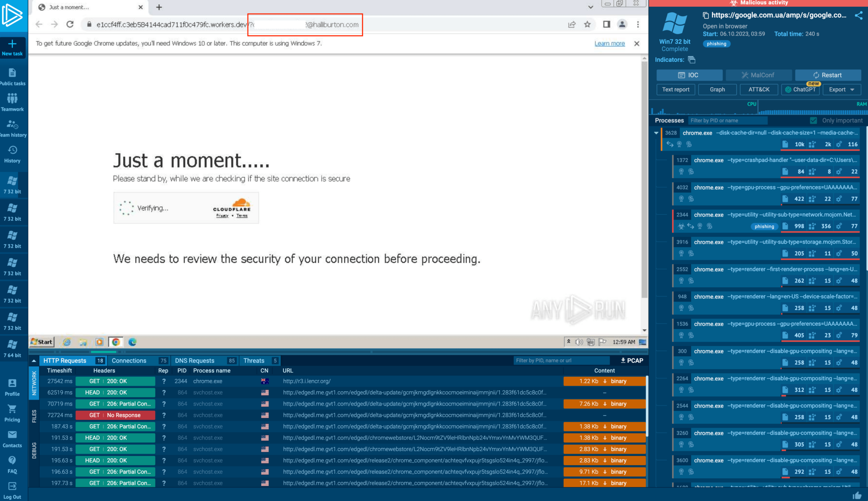Click Chrome reload page icon
Screen dimensions: 868x501
[70, 25]
